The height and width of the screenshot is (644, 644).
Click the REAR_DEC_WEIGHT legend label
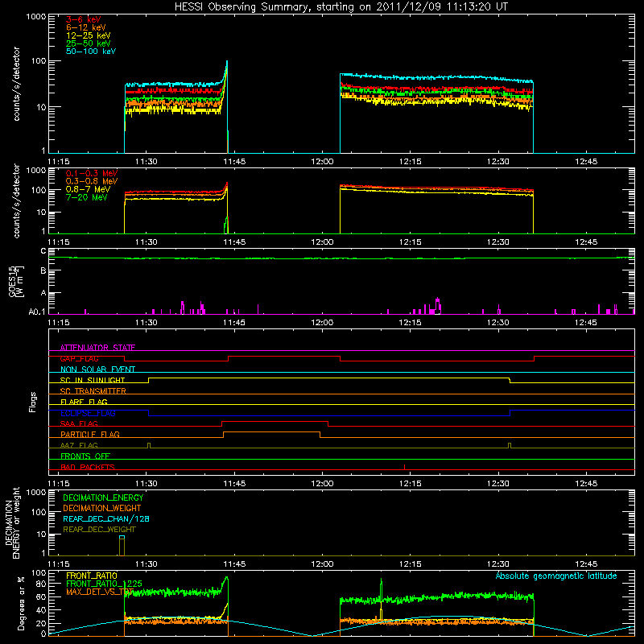(x=99, y=530)
